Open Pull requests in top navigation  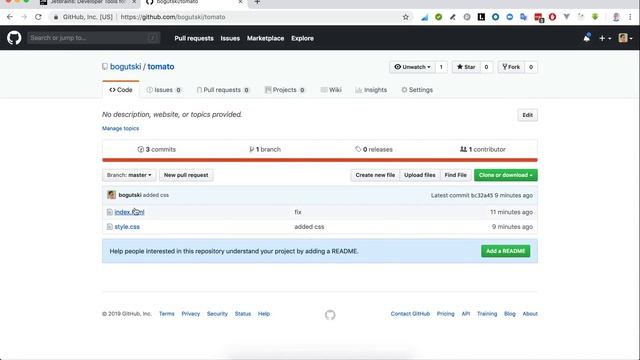[194, 38]
